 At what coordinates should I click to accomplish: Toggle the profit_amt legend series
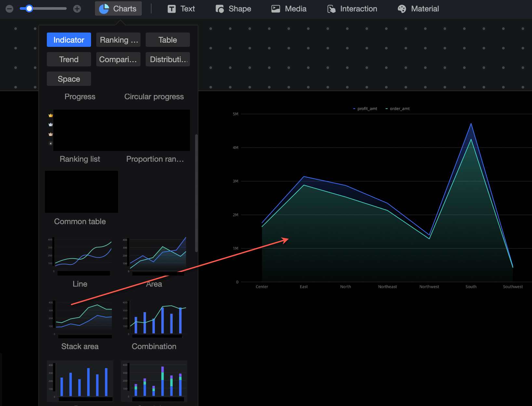tap(365, 109)
